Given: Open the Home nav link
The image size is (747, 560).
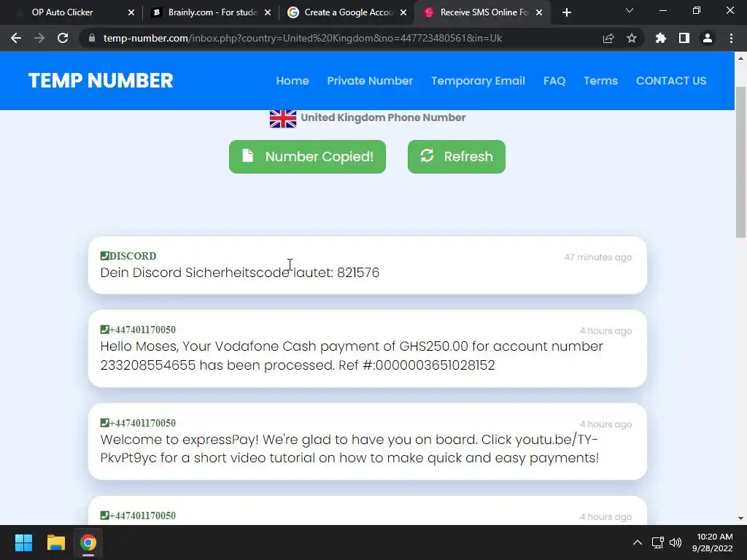Looking at the screenshot, I should 293,81.
